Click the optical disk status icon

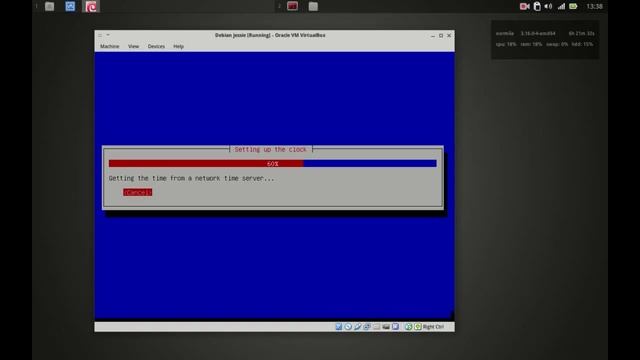348,327
